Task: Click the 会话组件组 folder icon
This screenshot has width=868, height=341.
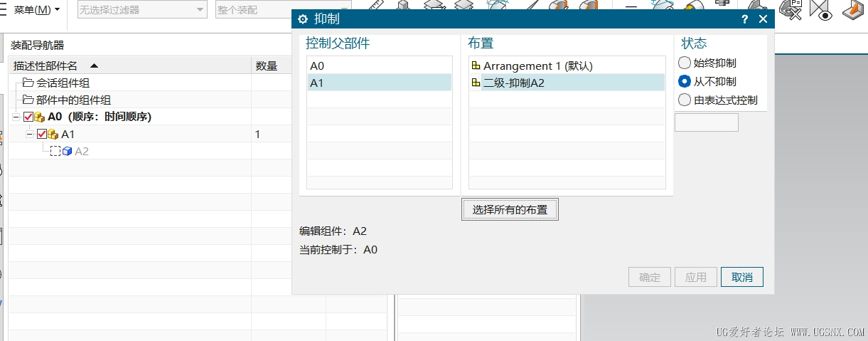Action: point(28,83)
